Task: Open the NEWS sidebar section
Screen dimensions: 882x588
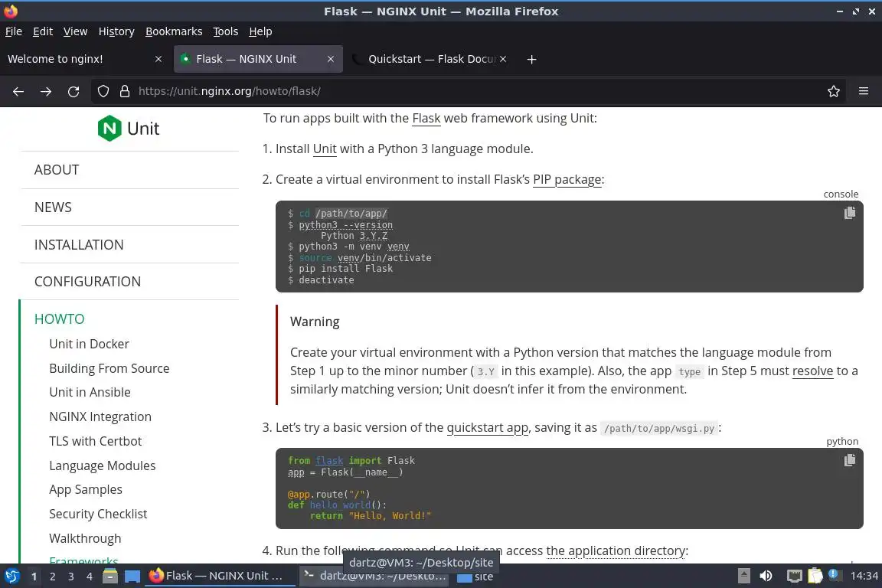Action: 53,207
